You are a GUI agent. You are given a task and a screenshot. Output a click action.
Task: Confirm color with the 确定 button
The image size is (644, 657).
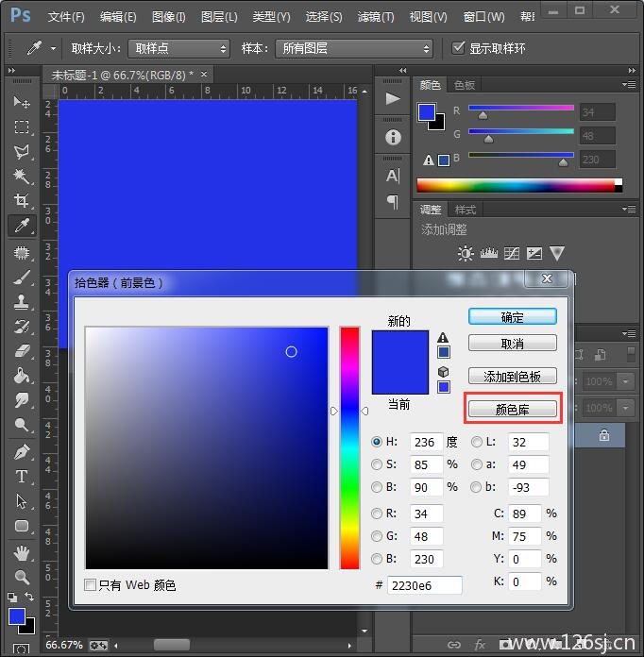click(x=513, y=317)
